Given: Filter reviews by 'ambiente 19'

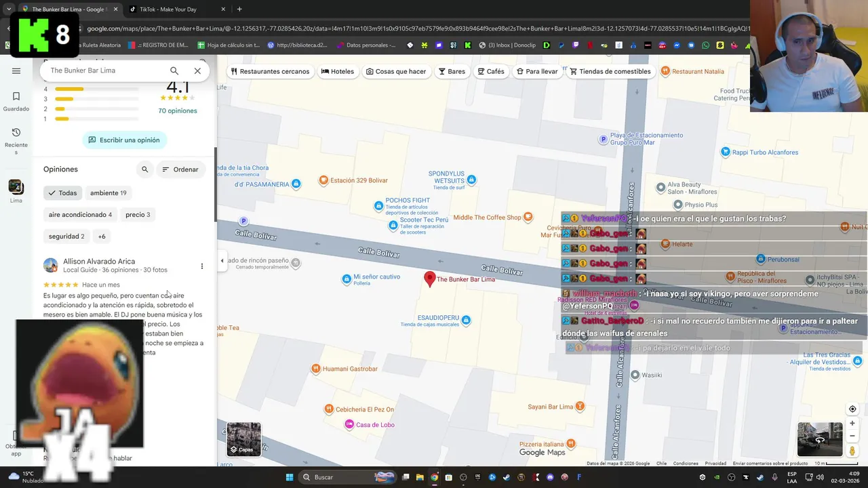Looking at the screenshot, I should [108, 193].
